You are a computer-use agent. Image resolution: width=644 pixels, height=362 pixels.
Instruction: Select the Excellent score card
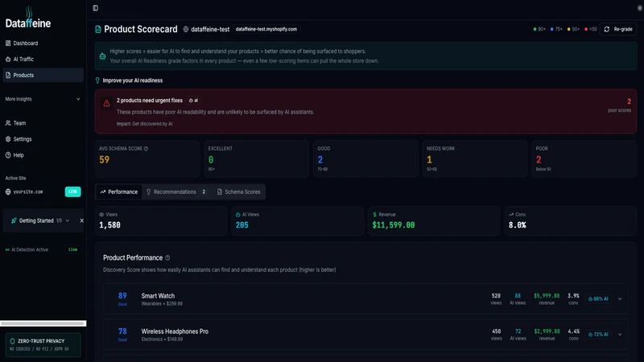[x=256, y=158]
